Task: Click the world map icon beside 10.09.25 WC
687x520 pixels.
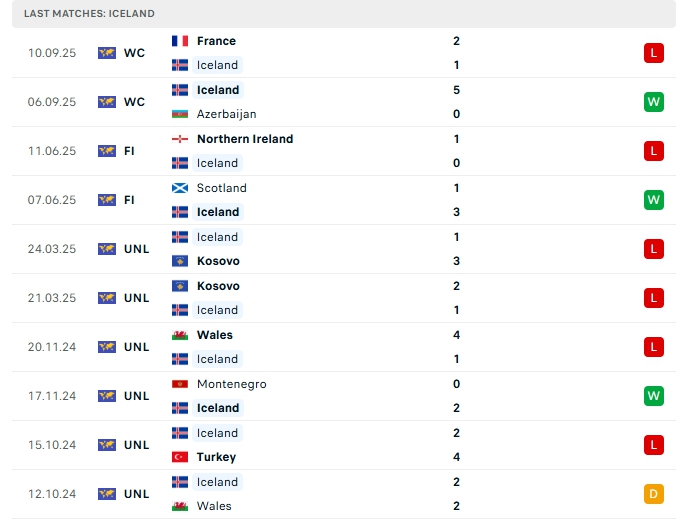Action: click(106, 53)
